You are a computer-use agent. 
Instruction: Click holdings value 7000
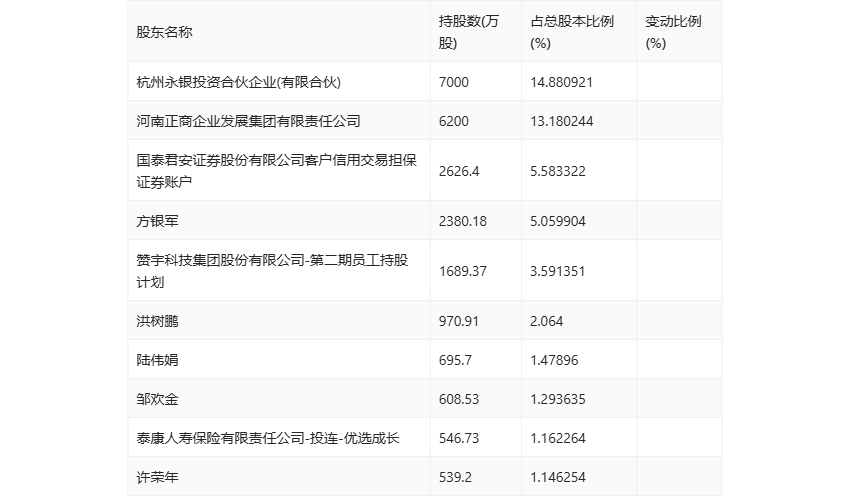click(454, 82)
